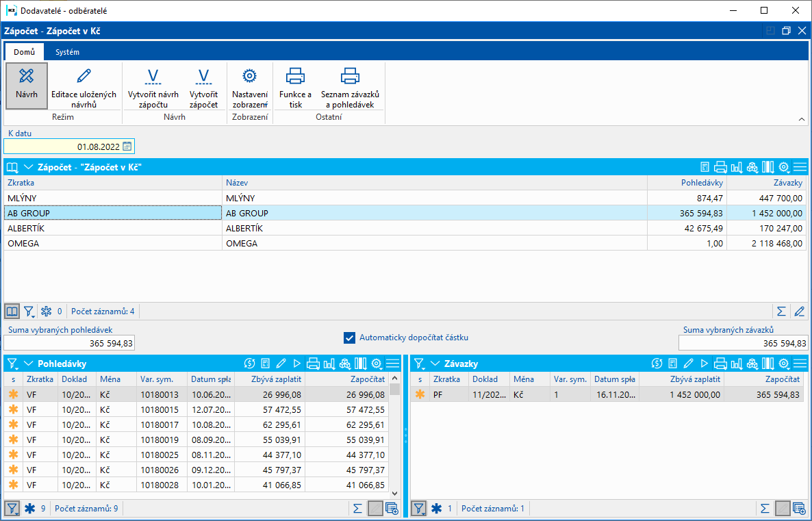812x521 pixels.
Task: Select the Domů tab
Action: (x=24, y=52)
